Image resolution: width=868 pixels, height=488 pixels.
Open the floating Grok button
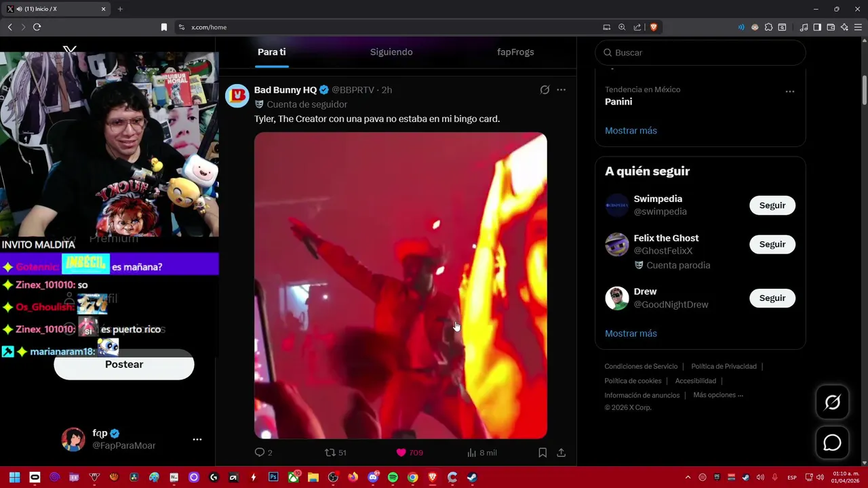pyautogui.click(x=832, y=403)
